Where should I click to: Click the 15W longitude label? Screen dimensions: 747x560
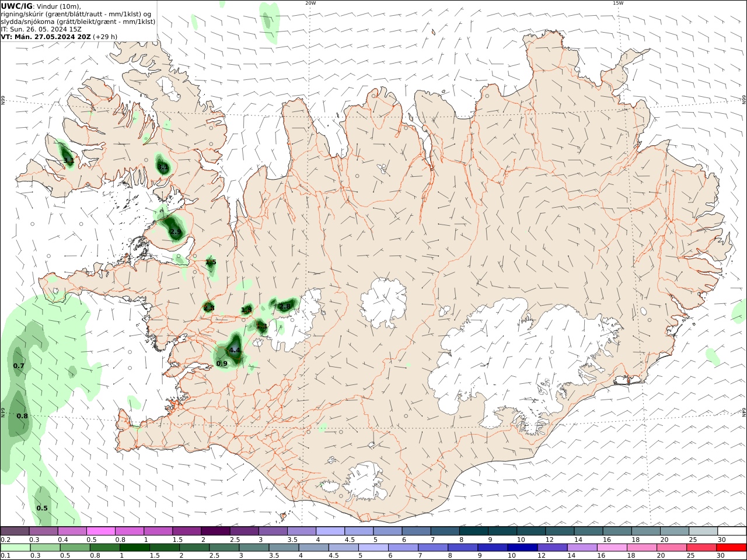click(618, 3)
